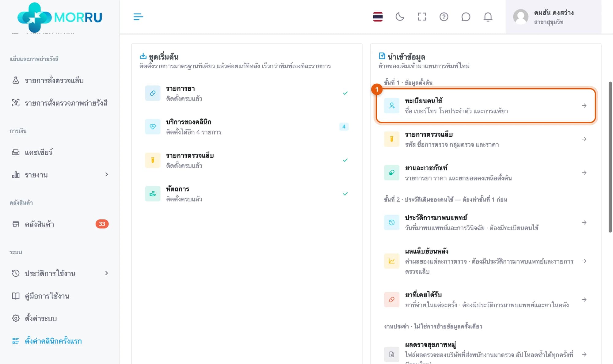Click the ชุดเริ่มต้น heading text
This screenshot has width=613, height=364.
[163, 57]
